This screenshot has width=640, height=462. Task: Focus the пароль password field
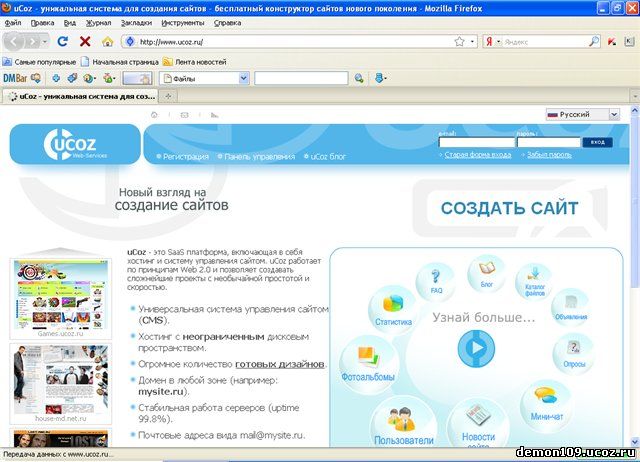[549, 142]
